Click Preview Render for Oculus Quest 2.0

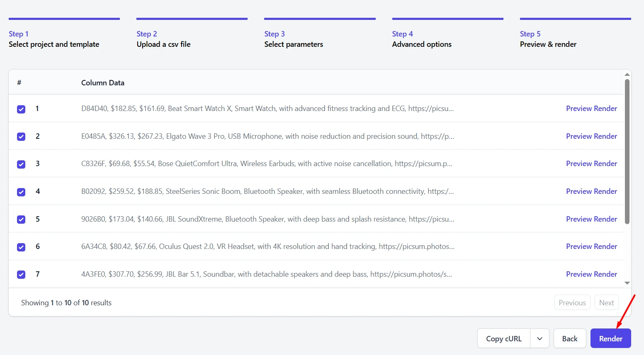[x=591, y=246]
